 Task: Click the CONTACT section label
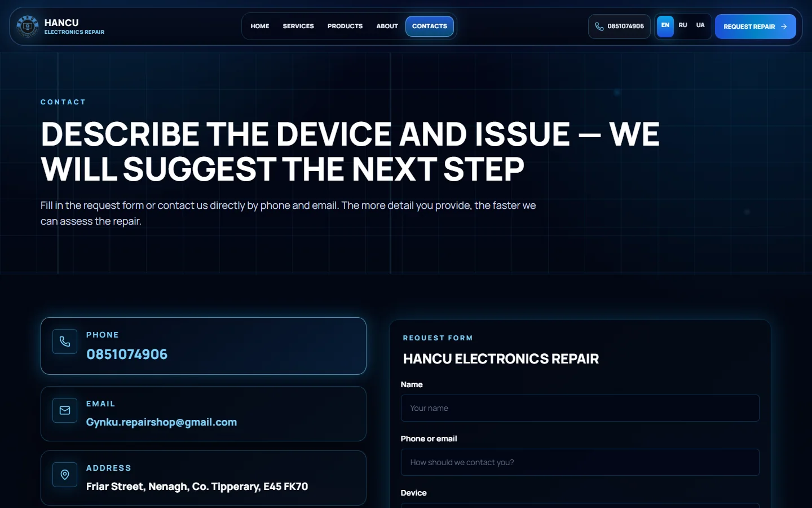click(63, 102)
